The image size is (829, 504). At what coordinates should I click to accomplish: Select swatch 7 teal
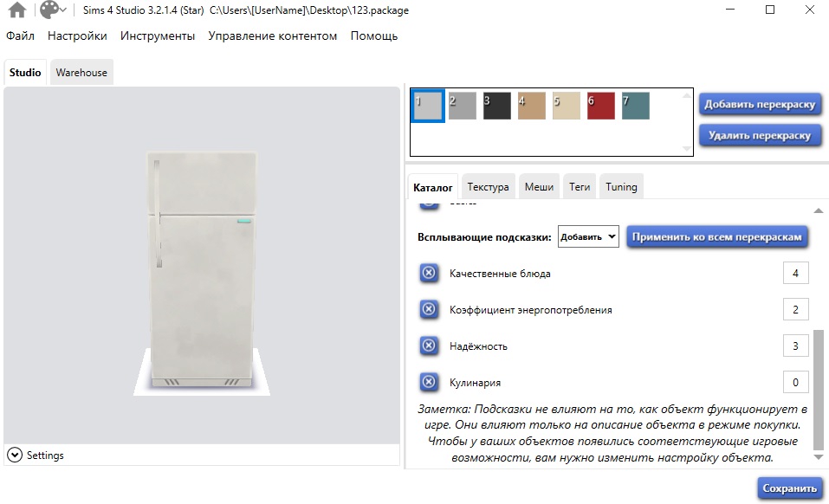[636, 106]
